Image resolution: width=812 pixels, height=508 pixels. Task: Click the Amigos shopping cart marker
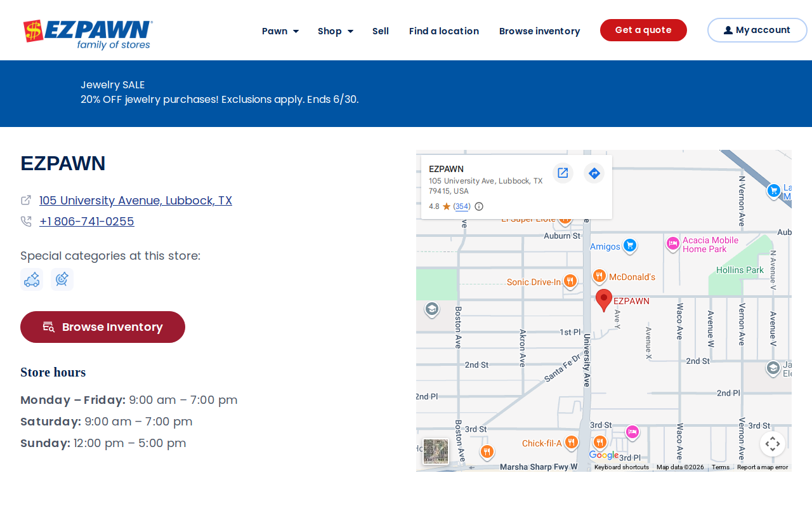629,246
